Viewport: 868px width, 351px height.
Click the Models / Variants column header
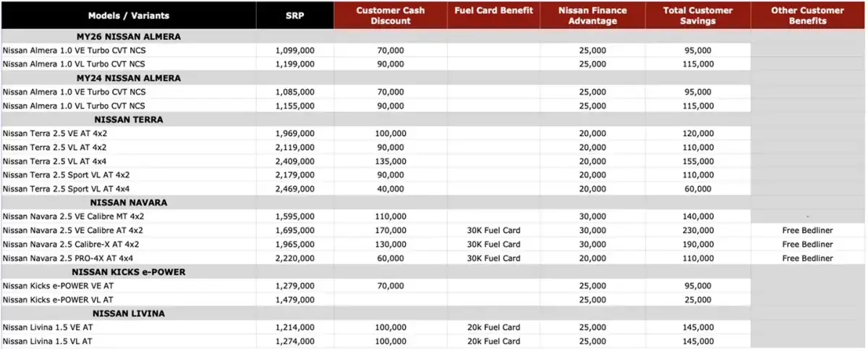(129, 15)
